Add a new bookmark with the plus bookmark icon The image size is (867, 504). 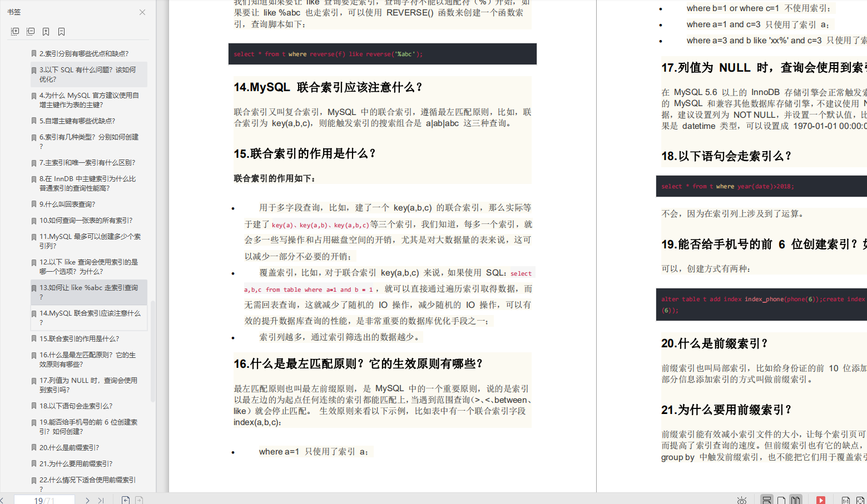[46, 32]
